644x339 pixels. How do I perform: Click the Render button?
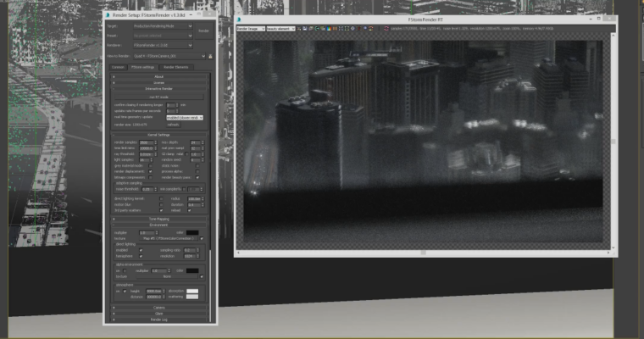tap(203, 30)
